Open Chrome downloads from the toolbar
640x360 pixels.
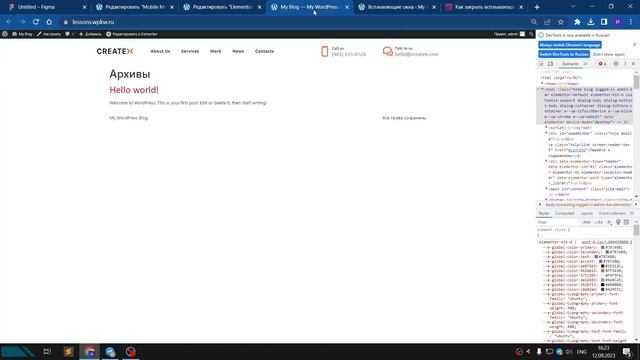tap(591, 22)
